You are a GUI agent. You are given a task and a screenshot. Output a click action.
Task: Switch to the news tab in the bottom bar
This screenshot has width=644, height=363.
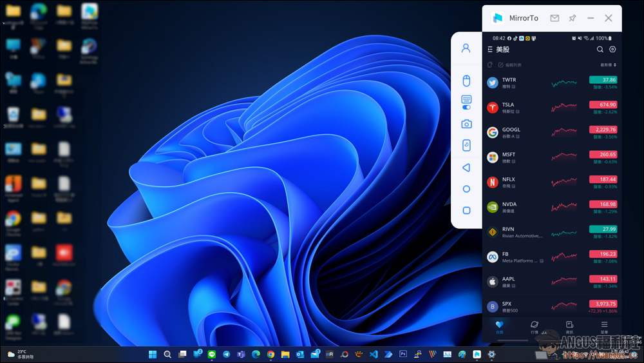[x=569, y=328]
